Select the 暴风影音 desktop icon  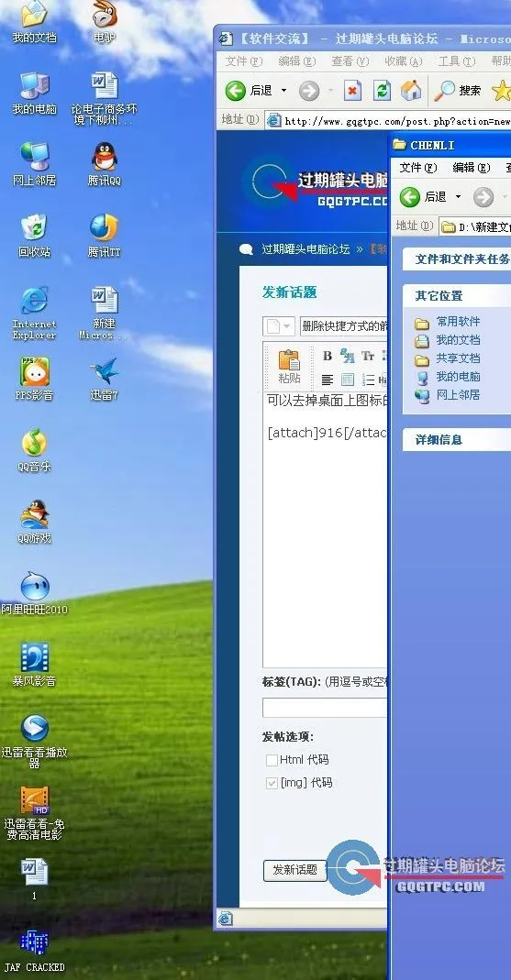click(34, 665)
